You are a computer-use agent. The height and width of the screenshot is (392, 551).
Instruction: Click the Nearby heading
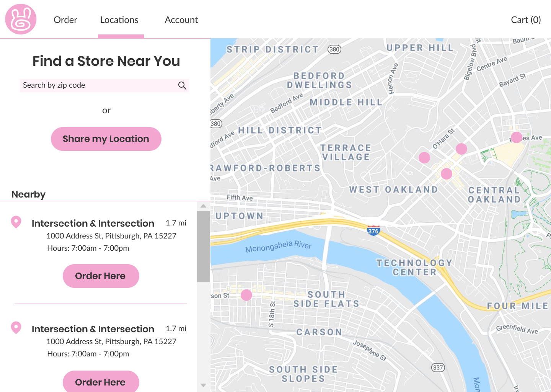pyautogui.click(x=29, y=194)
